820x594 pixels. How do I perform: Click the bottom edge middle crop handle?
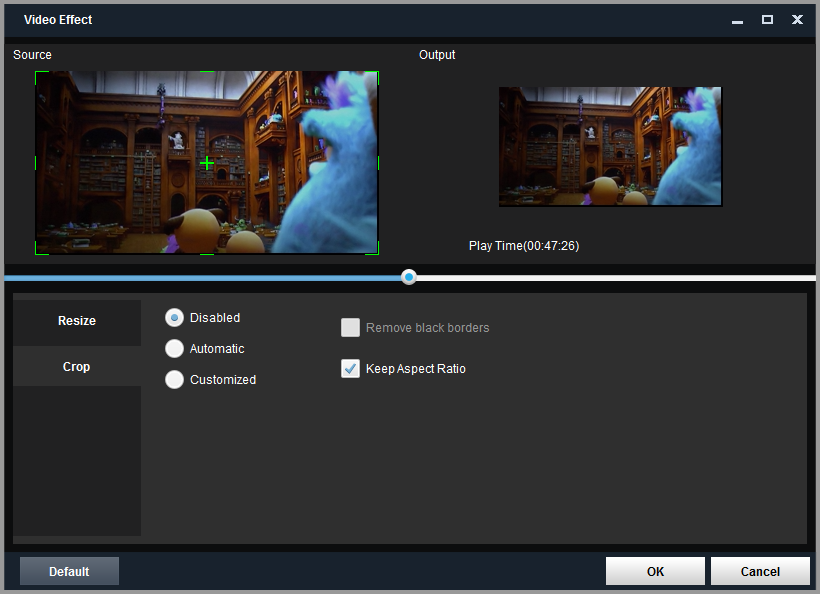tap(207, 253)
